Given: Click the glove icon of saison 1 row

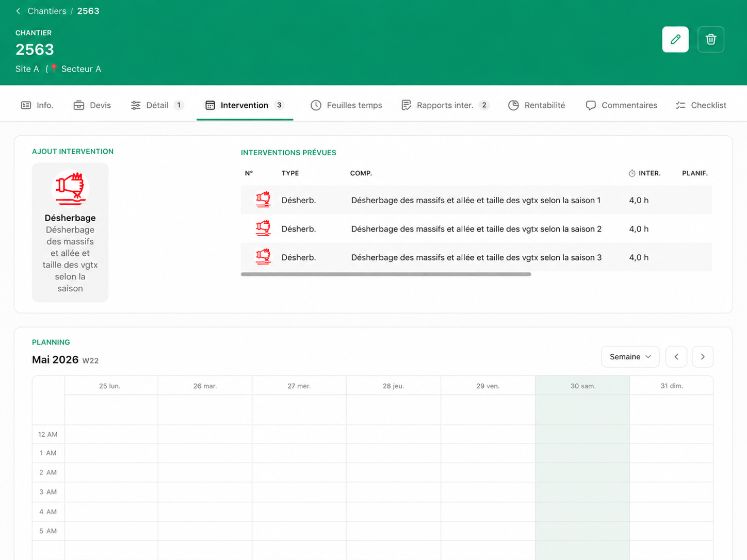Looking at the screenshot, I should click(263, 200).
